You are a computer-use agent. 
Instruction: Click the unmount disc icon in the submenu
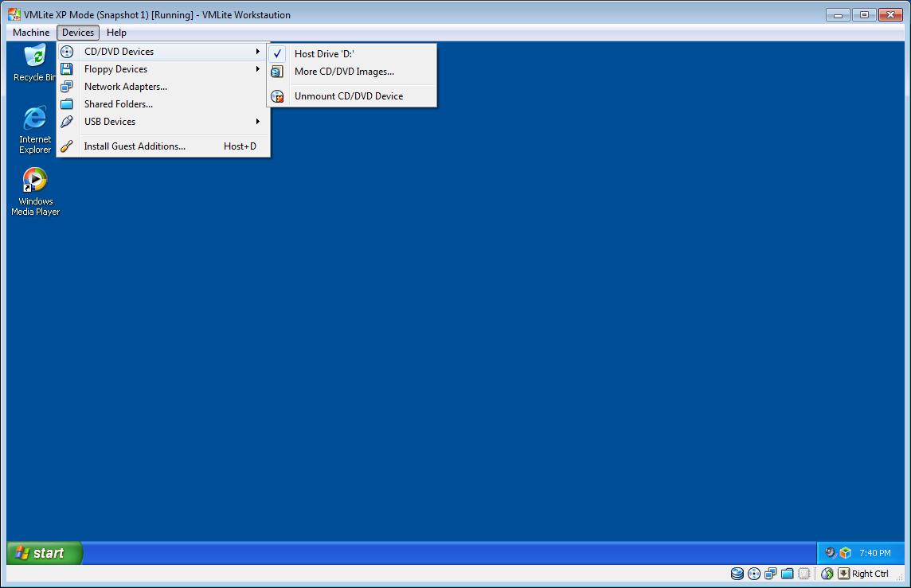[x=277, y=96]
